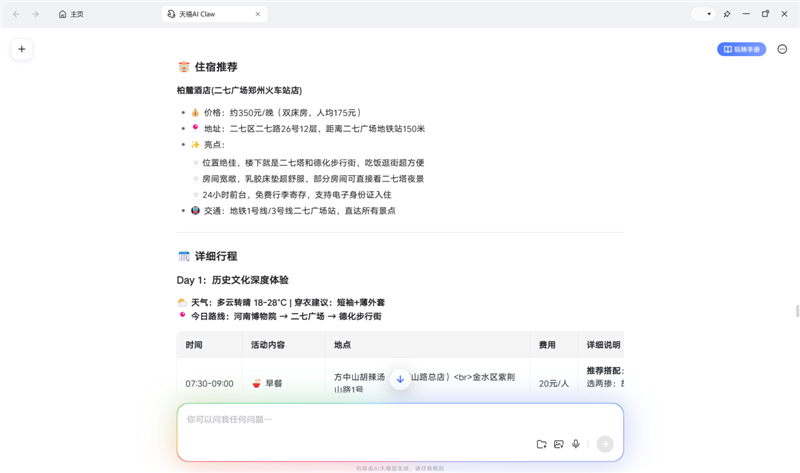Send the message with the arrow button
The width and height of the screenshot is (800, 473).
point(605,444)
